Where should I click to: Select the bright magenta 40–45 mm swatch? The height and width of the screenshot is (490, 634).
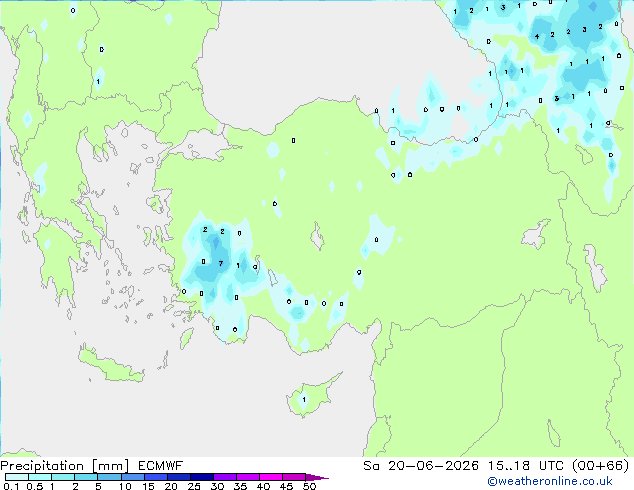[x=271, y=477]
